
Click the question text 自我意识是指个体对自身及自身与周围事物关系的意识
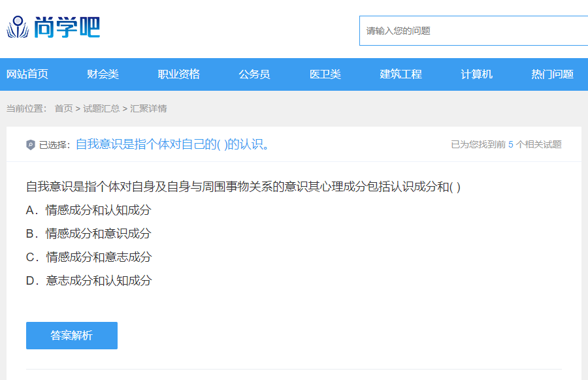tap(243, 186)
